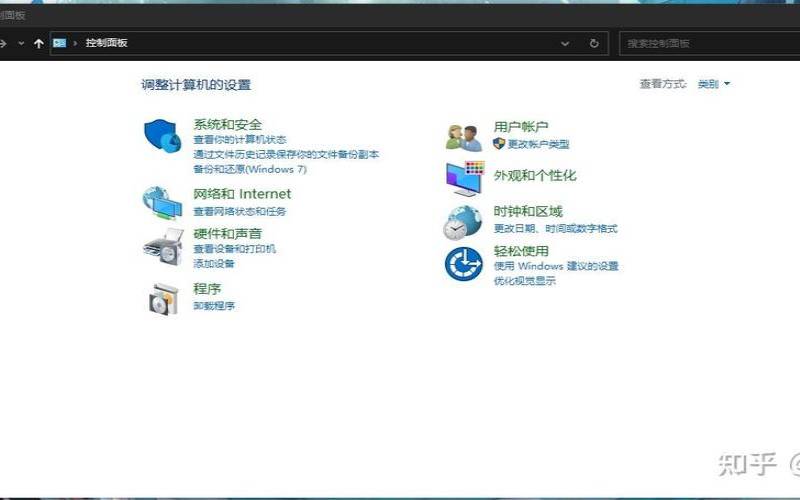
Task: Click the Control Panel icon in address bar
Action: pyautogui.click(x=60, y=43)
